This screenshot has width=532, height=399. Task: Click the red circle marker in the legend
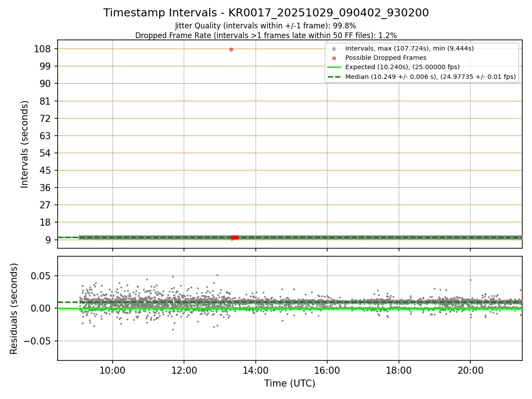334,58
